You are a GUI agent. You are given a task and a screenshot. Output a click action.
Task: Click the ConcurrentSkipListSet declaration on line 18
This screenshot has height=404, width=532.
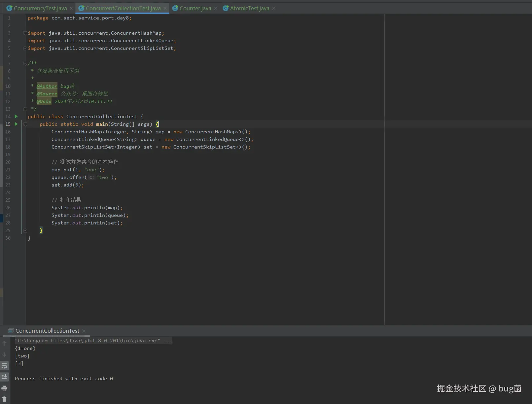click(x=151, y=147)
